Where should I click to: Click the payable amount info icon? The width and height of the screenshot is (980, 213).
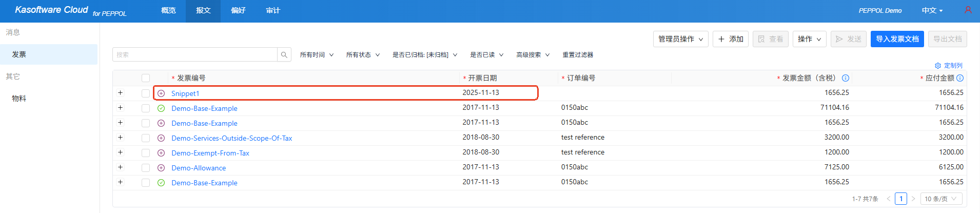point(960,78)
